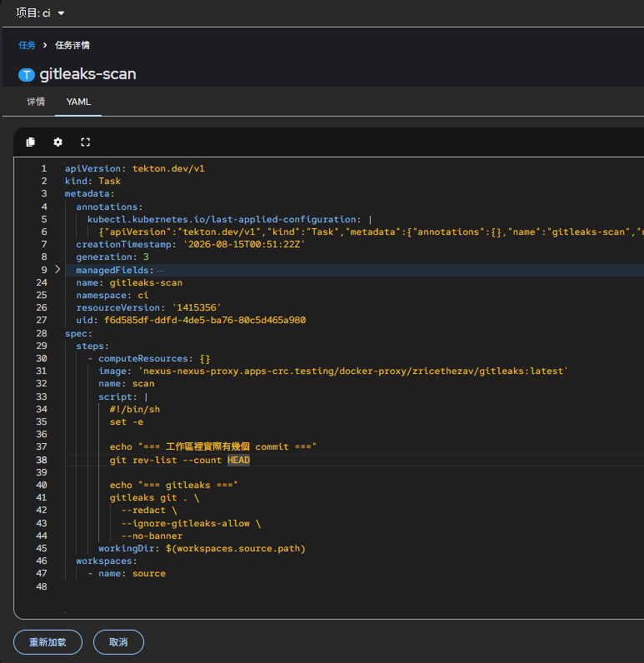Viewport: 644px width, 663px height.
Task: Click the '--ignore-gitleaks-allow' option line
Action: tap(191, 523)
